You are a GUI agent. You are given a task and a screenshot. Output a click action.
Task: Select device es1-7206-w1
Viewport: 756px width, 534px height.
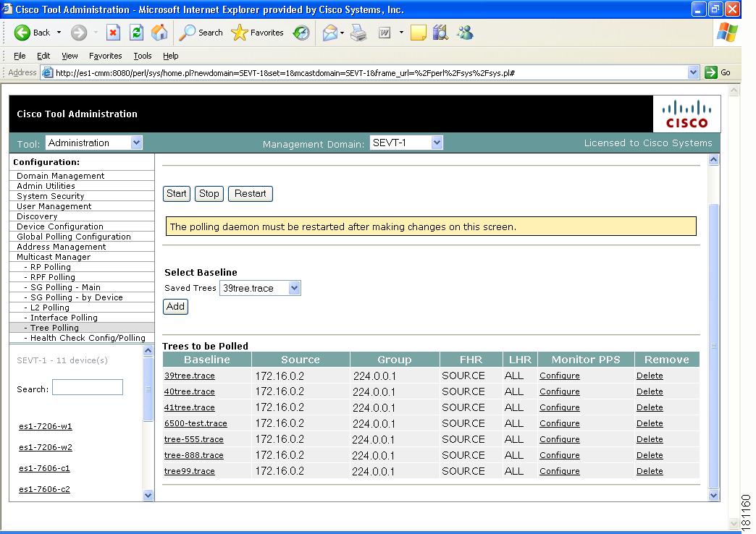46,426
